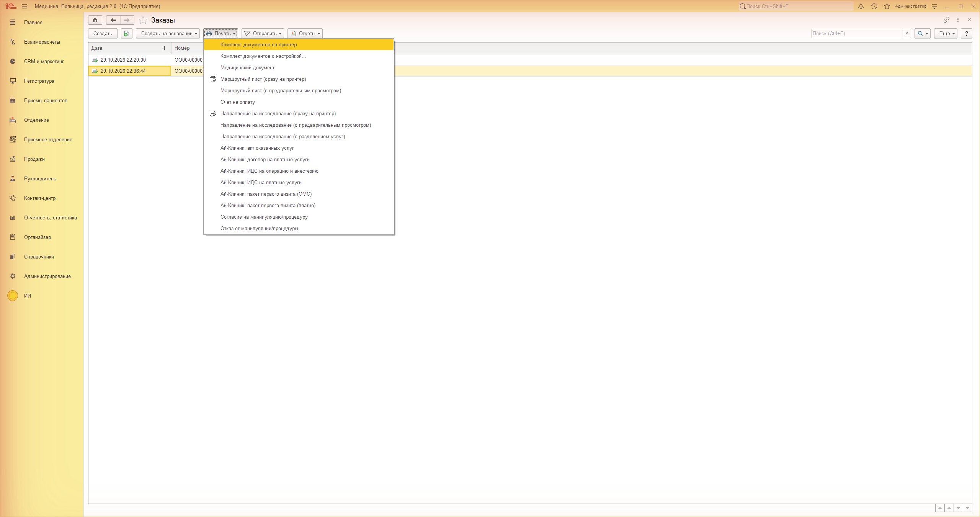
Task: Click the home icon button
Action: tap(95, 20)
